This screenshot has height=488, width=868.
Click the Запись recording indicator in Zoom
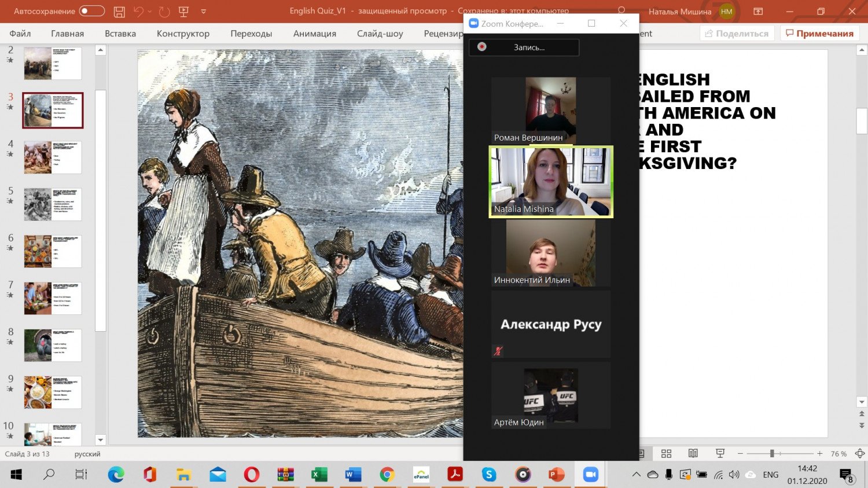(x=524, y=47)
